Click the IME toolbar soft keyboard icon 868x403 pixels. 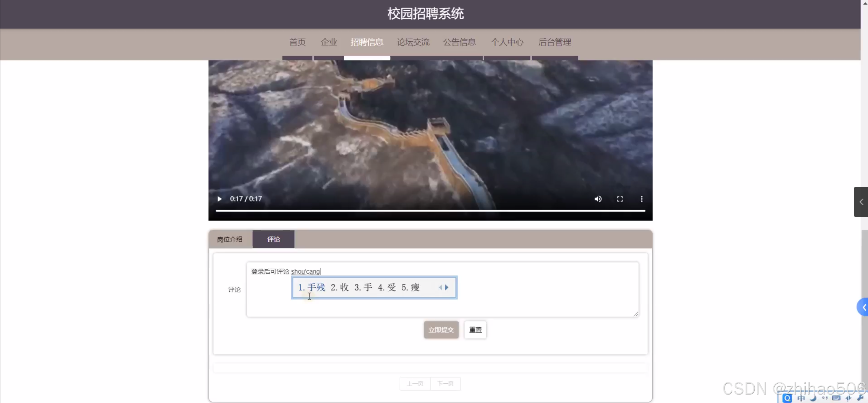(x=836, y=398)
